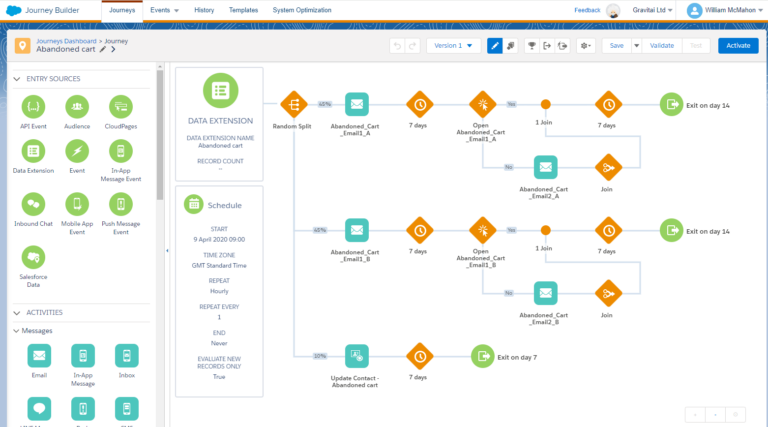
Task: Expand the Save options arrow
Action: click(x=636, y=46)
